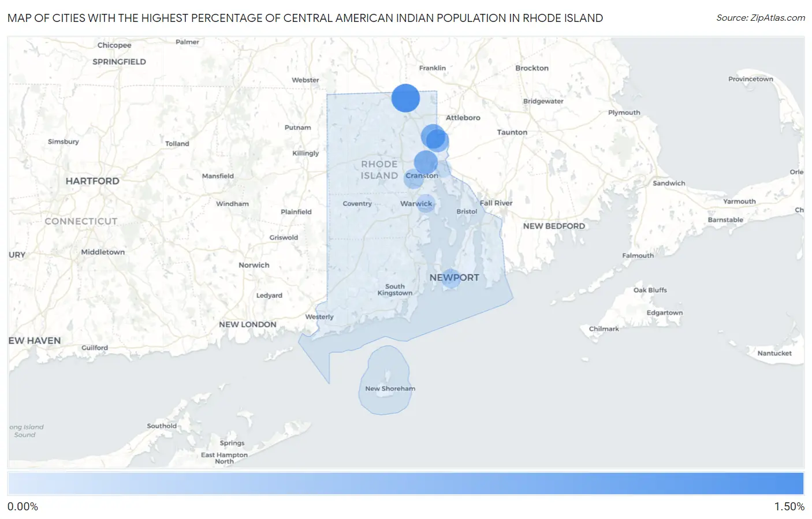This screenshot has height=519, width=812.
Task: Click the 'Taunton' map label
Action: click(512, 132)
